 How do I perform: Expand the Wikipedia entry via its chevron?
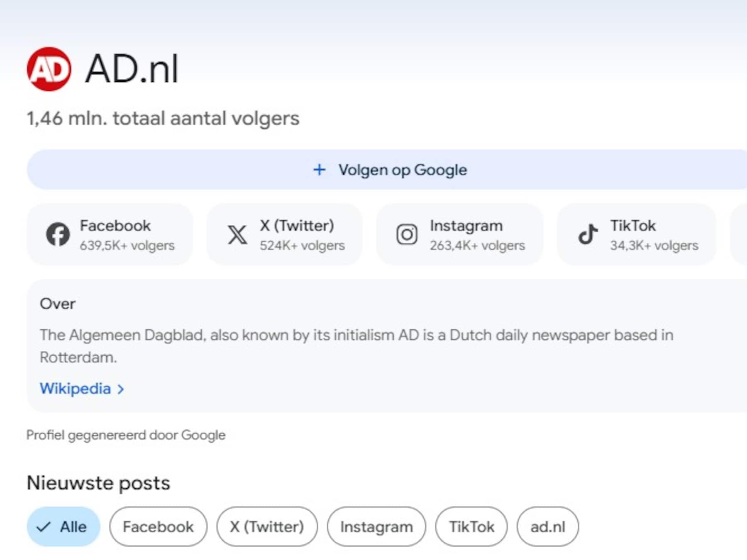(x=120, y=389)
